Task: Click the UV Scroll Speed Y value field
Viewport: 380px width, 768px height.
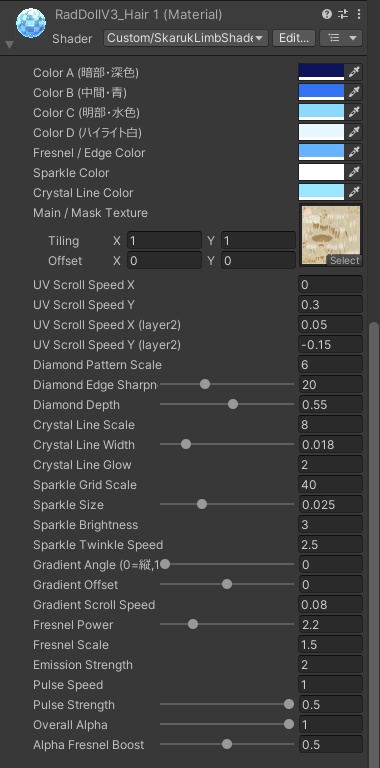Action: pyautogui.click(x=331, y=305)
